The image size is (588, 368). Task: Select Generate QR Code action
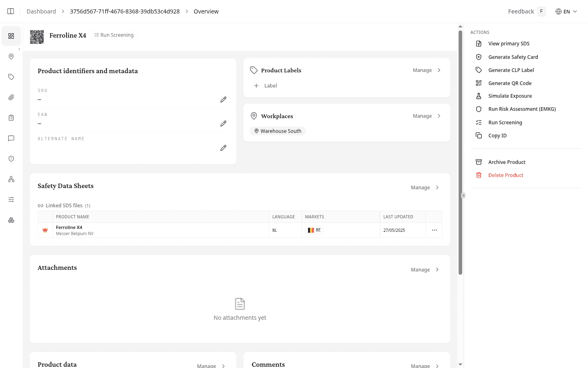click(510, 83)
